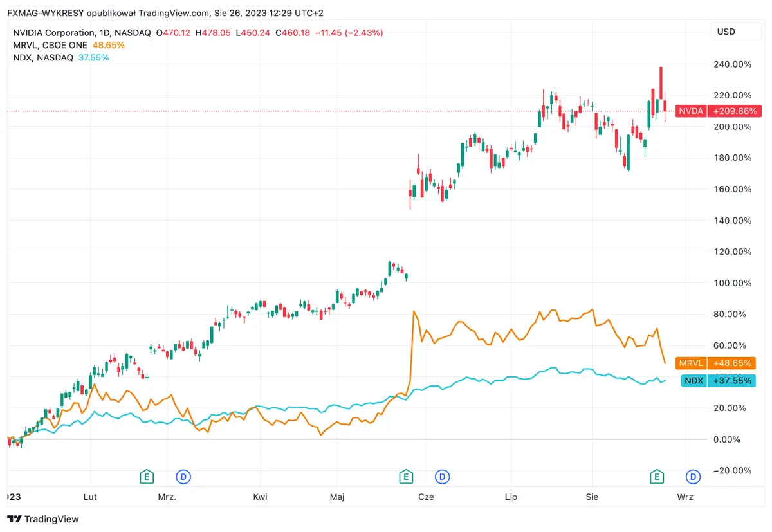Click the August earnings "E" marker
The height and width of the screenshot is (532, 772).
(657, 477)
